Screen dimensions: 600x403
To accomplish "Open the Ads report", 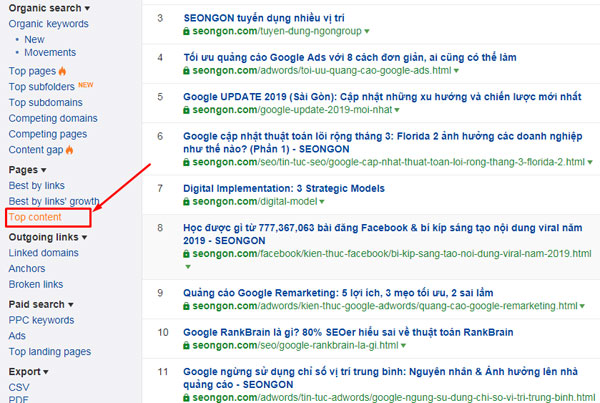I will (x=17, y=336).
